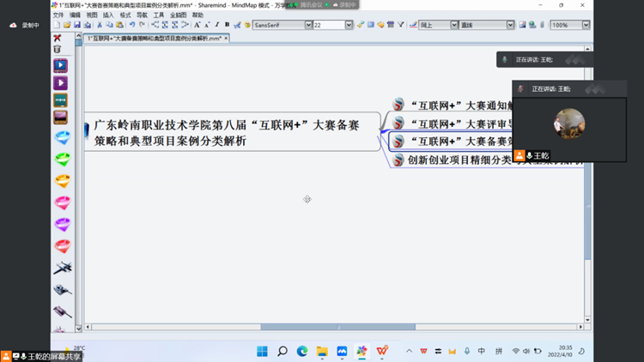Open Windows Start menu
The height and width of the screenshot is (362, 644).
pyautogui.click(x=262, y=352)
